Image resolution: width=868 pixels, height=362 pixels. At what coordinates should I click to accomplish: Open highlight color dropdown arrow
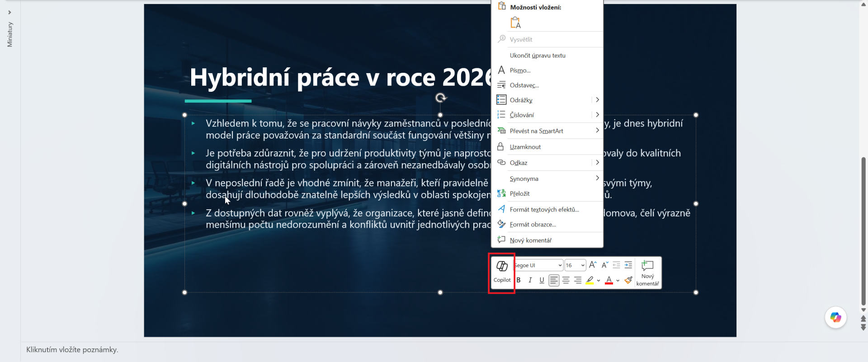[x=599, y=281]
